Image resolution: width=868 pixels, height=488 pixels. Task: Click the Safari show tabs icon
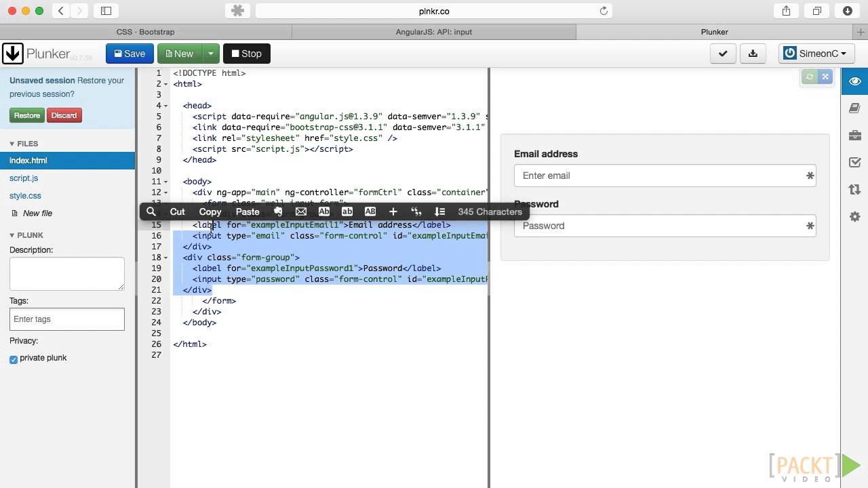pyautogui.click(x=817, y=11)
